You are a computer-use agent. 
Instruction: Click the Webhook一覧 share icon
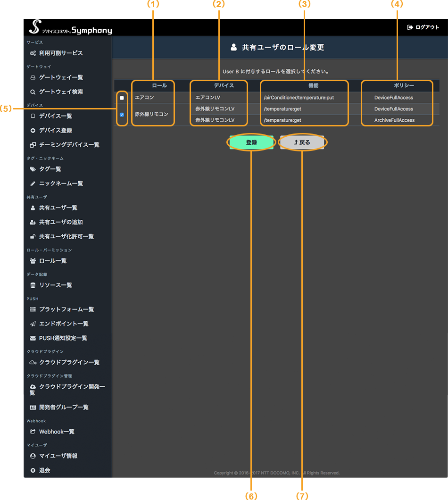(x=33, y=432)
